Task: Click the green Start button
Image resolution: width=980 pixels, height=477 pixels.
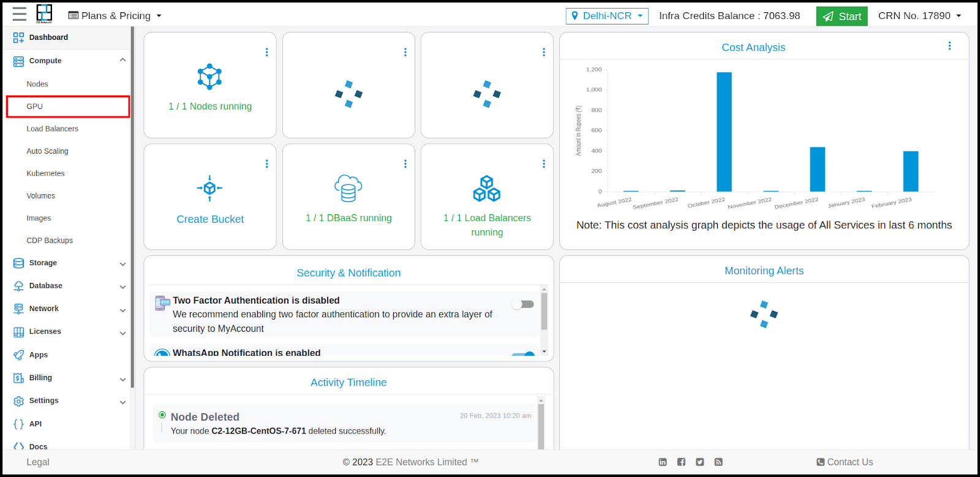Action: point(842,17)
